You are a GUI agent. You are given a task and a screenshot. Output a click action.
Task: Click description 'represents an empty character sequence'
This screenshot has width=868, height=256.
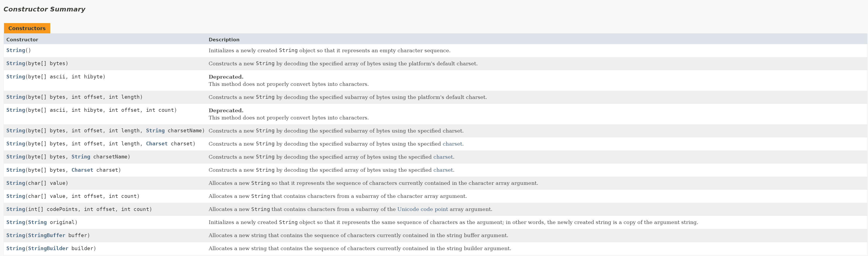pos(329,50)
